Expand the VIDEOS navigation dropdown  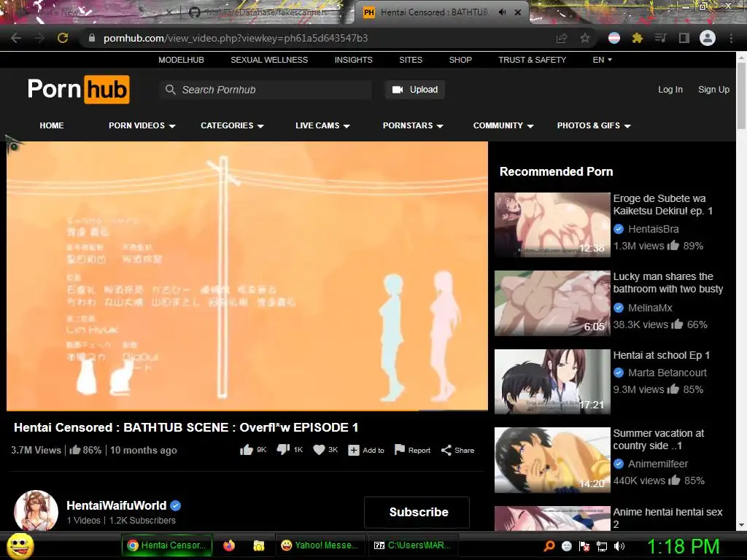coord(142,125)
